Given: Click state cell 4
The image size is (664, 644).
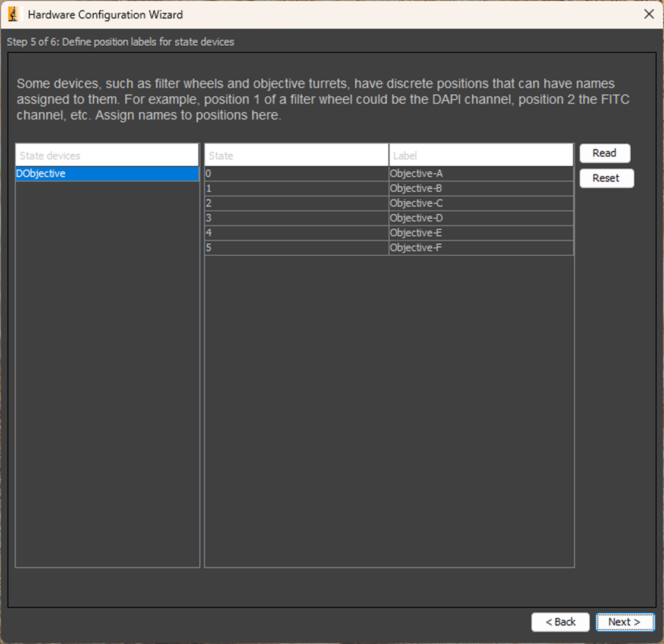Looking at the screenshot, I should [296, 233].
